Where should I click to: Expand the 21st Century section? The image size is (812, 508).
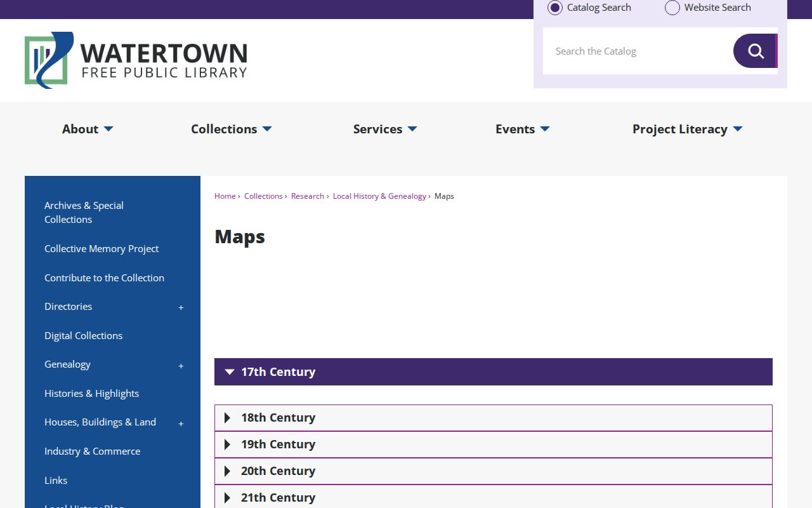[x=494, y=497]
